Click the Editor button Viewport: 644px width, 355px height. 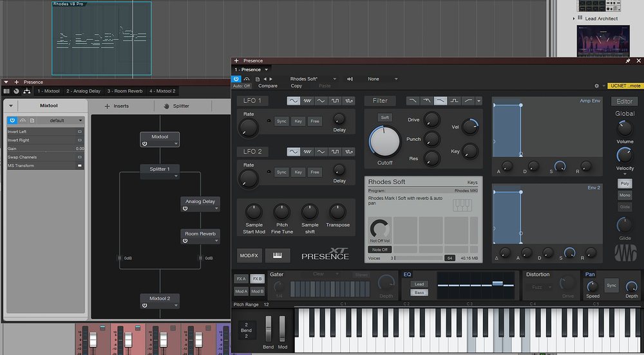[624, 101]
